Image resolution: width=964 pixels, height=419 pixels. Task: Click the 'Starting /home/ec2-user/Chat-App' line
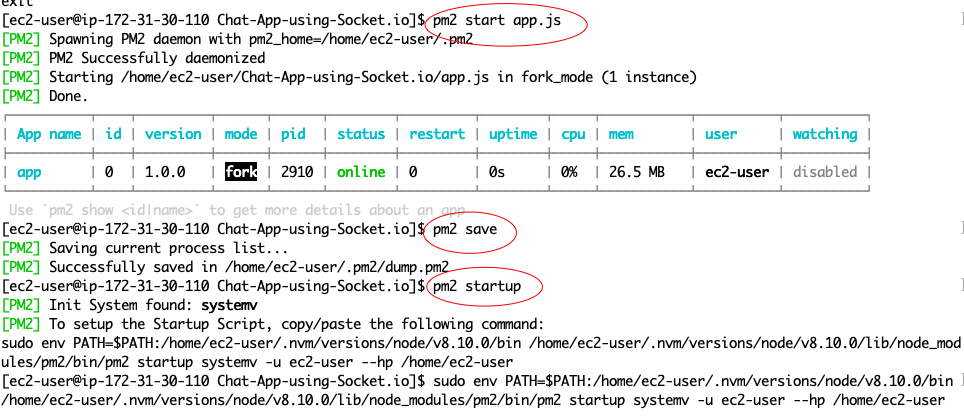[349, 77]
